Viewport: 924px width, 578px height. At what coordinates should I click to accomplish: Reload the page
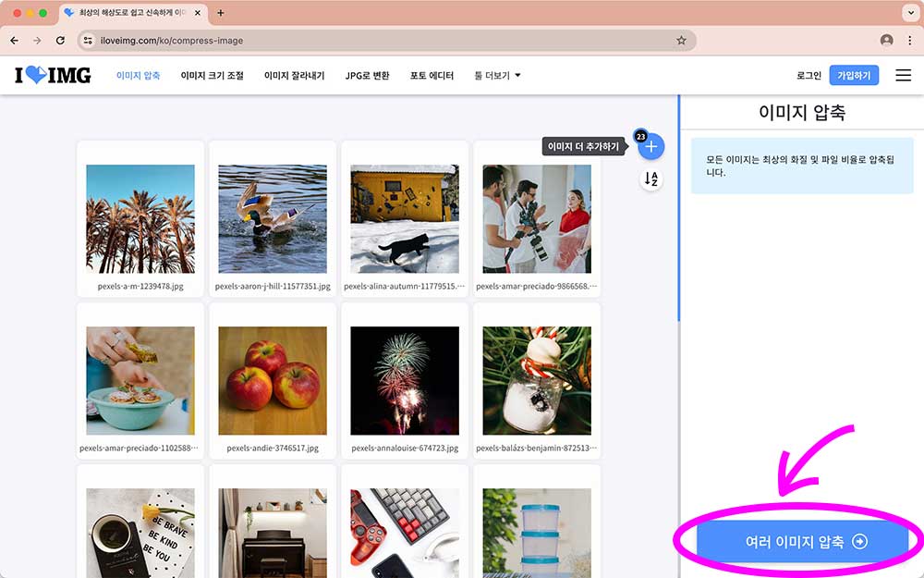coord(60,40)
